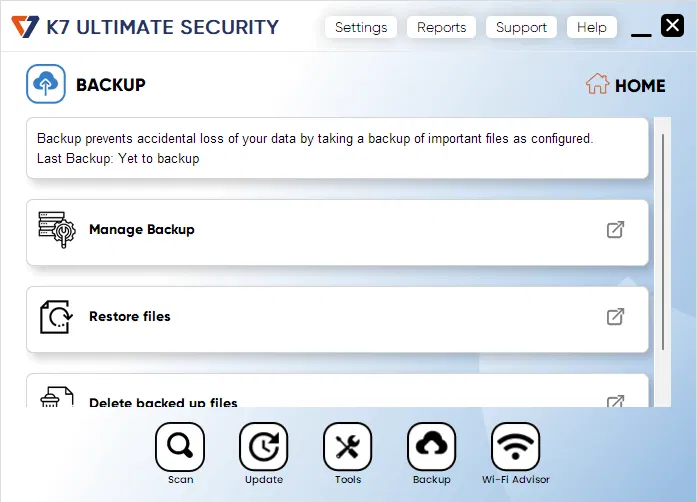This screenshot has width=697, height=502.
Task: Start Update from the bottom toolbar
Action: coord(264,447)
